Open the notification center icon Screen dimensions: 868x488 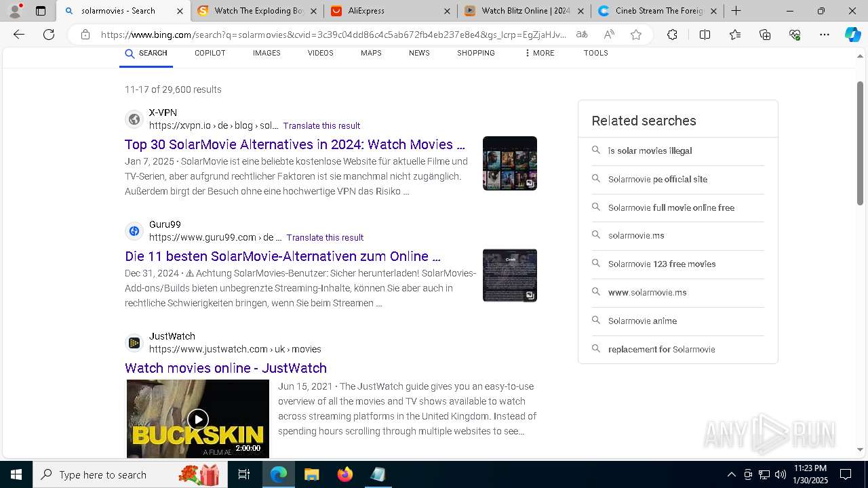(846, 474)
